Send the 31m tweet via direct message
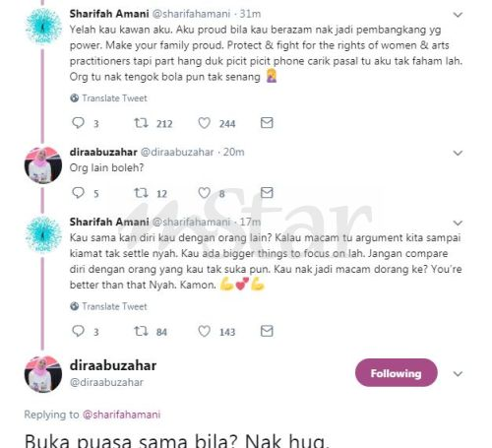The width and height of the screenshot is (492, 448). pos(267,123)
